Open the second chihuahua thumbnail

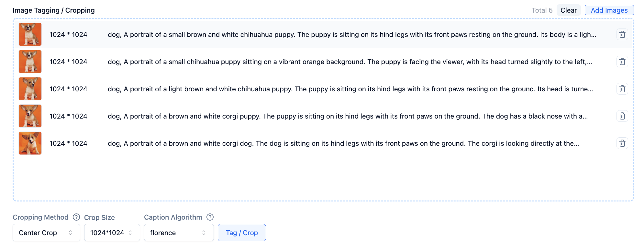pyautogui.click(x=30, y=62)
